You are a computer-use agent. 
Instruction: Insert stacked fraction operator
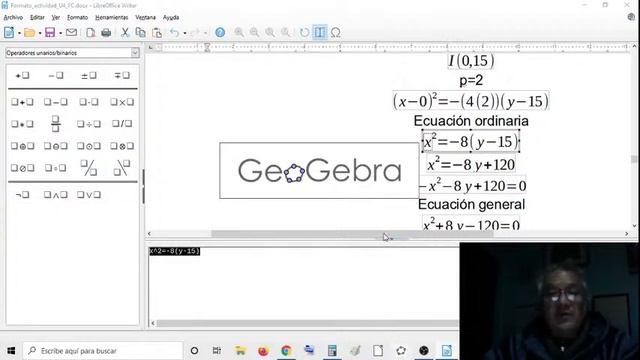point(56,124)
